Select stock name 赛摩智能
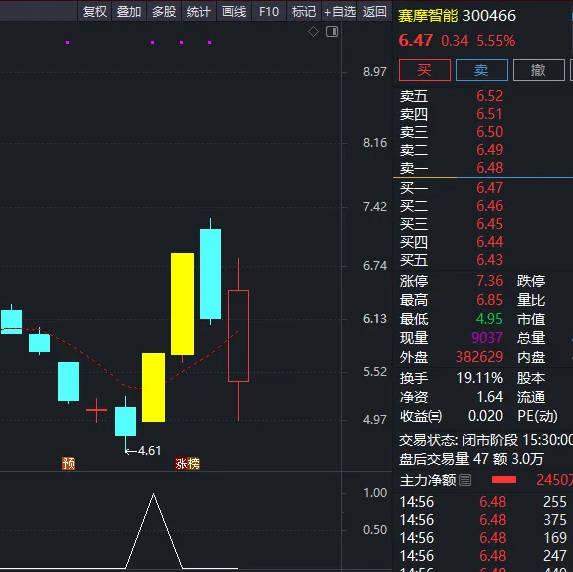 coord(428,16)
